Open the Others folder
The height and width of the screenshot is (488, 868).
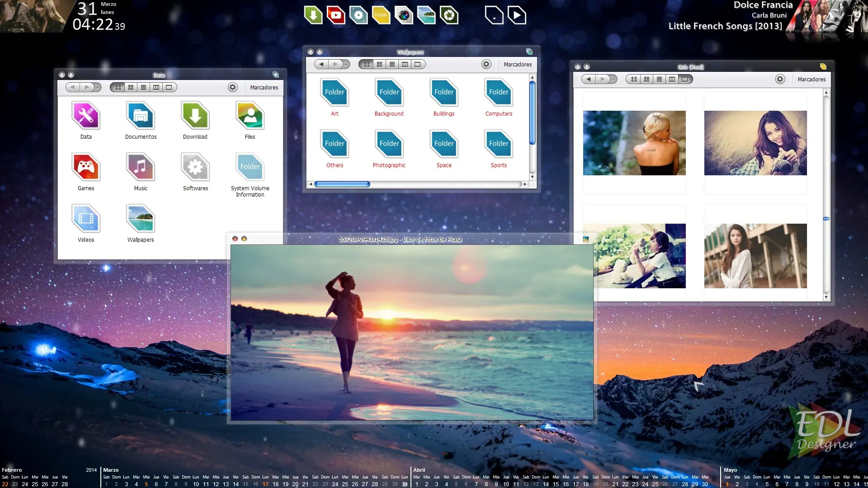click(335, 144)
